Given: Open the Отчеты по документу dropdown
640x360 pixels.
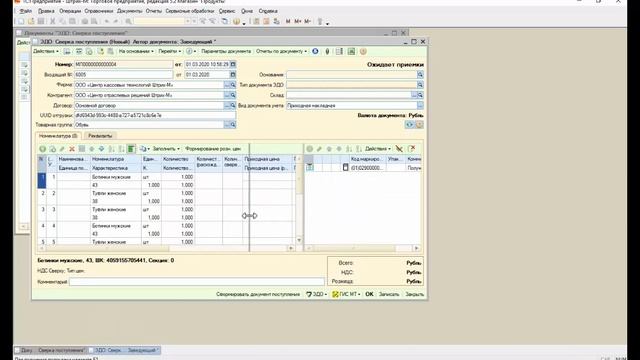Looking at the screenshot, I should click(281, 51).
